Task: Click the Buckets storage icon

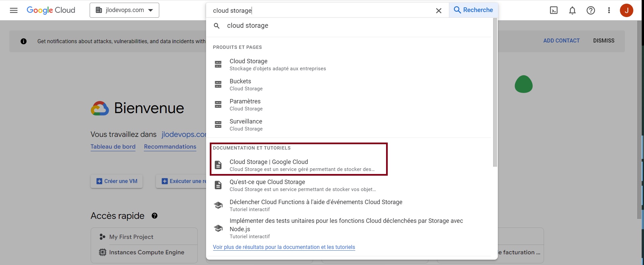Action: [x=218, y=84]
